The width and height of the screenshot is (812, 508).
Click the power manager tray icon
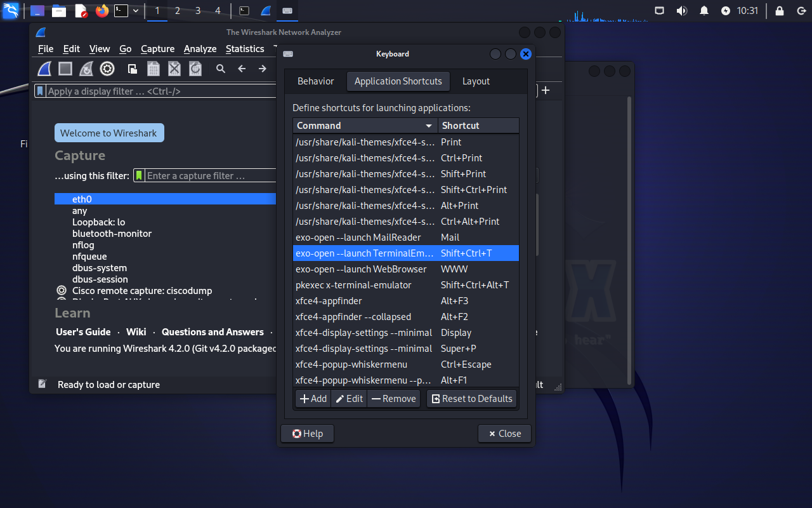726,10
